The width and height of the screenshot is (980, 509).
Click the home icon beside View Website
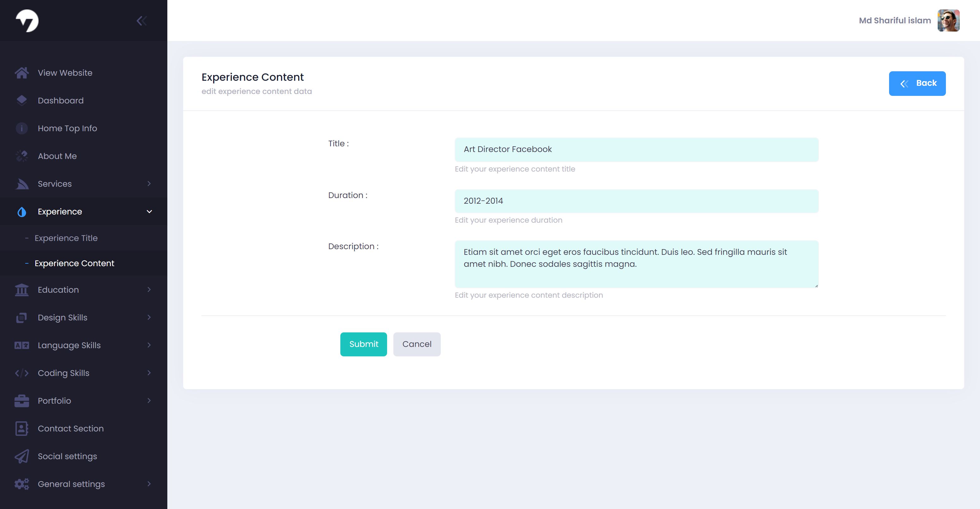pos(22,73)
